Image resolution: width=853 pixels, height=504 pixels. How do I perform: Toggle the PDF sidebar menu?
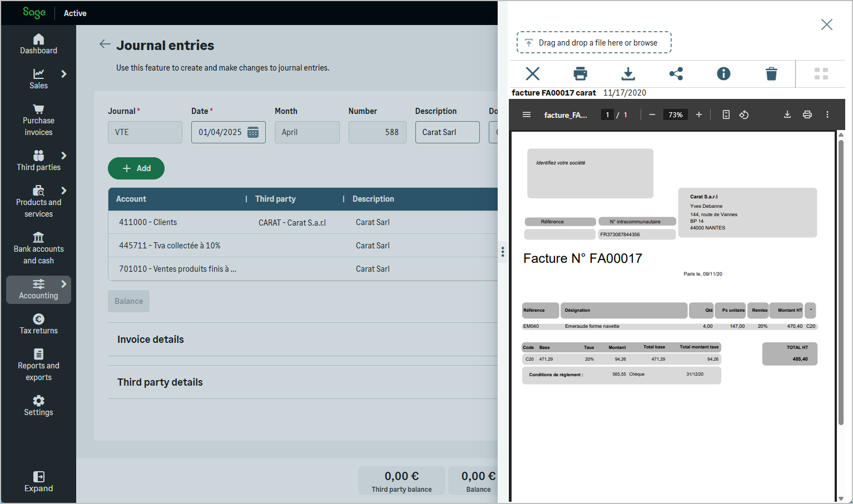tap(527, 114)
